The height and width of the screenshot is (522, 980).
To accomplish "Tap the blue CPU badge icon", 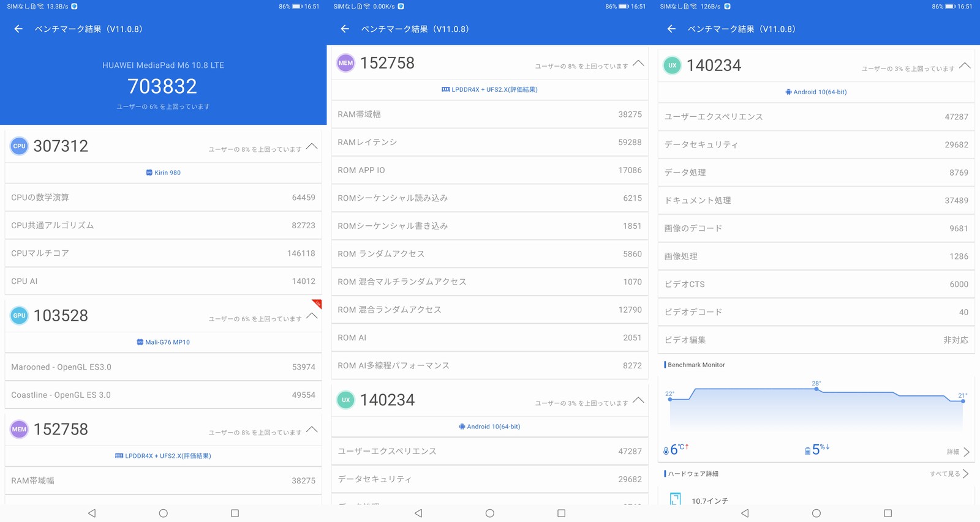I will (20, 146).
